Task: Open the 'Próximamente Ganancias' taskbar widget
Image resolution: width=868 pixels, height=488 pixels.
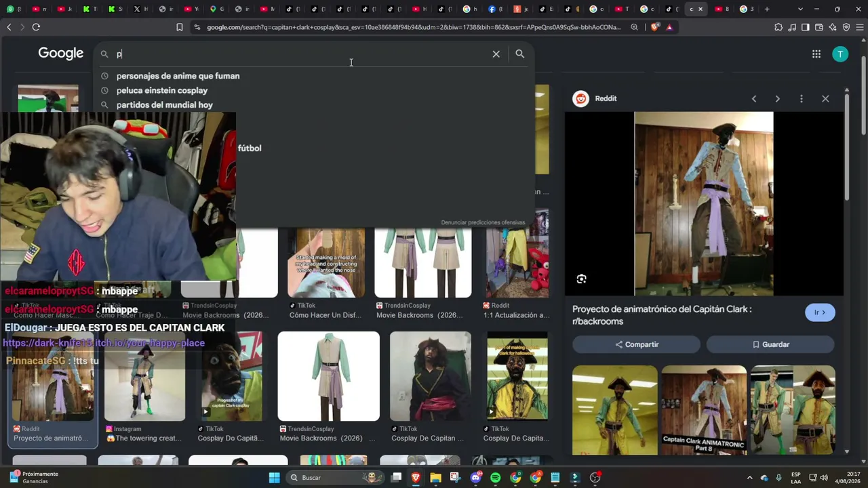Action: click(34, 478)
